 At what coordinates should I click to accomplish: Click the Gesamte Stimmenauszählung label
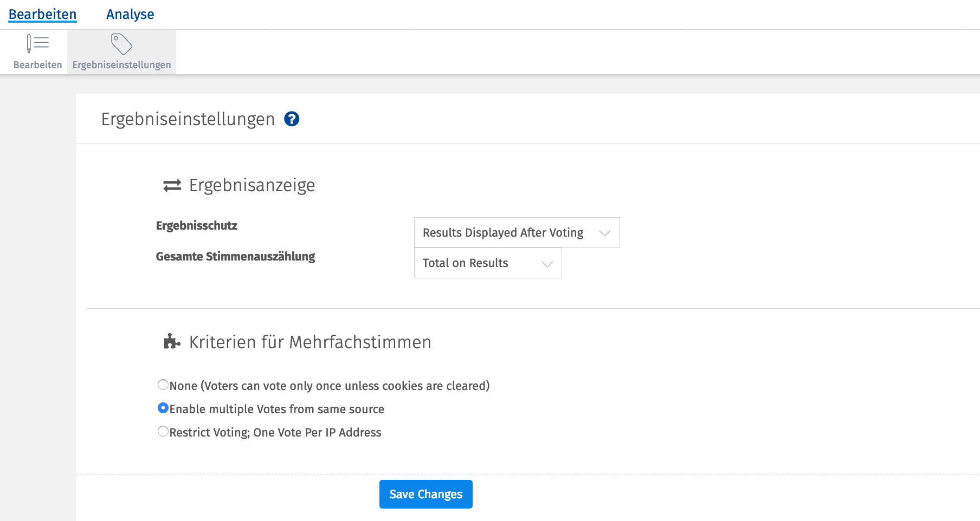pos(235,257)
